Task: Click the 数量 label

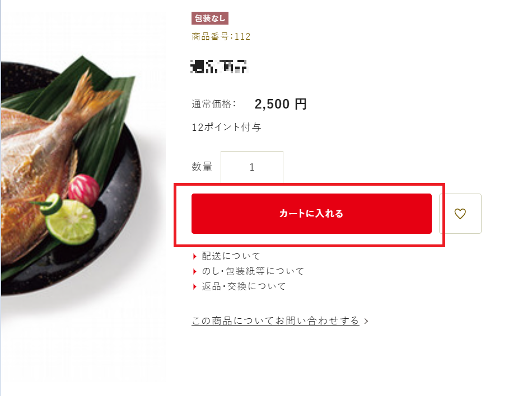Action: point(202,167)
